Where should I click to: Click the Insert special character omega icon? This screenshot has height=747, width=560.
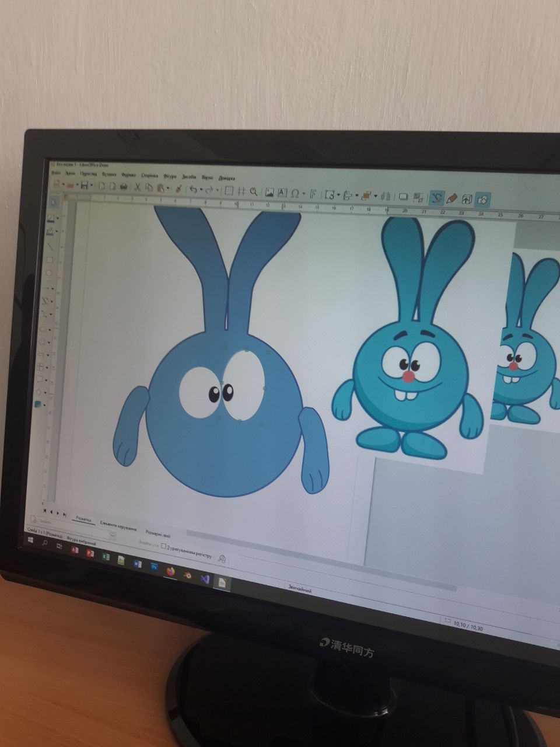295,193
